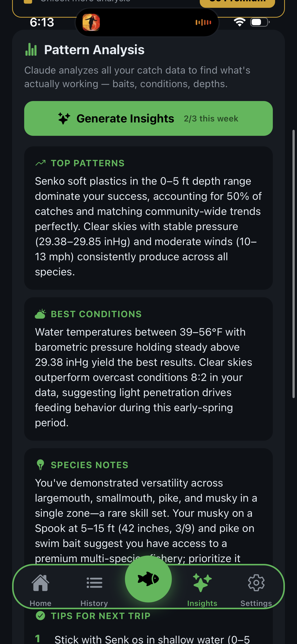Tap the 2/3 this week usage counter
The width and height of the screenshot is (297, 644).
pyautogui.click(x=211, y=119)
